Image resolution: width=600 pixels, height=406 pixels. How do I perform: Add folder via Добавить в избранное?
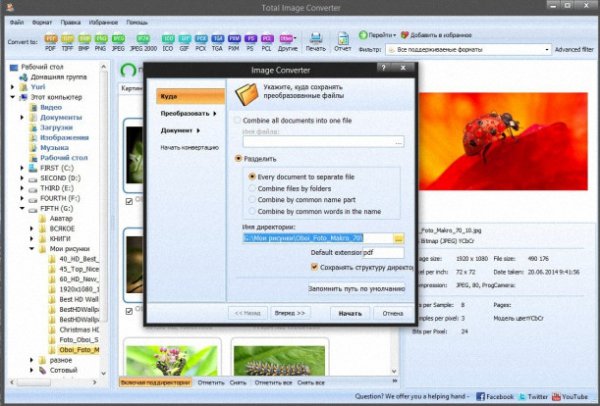click(436, 35)
